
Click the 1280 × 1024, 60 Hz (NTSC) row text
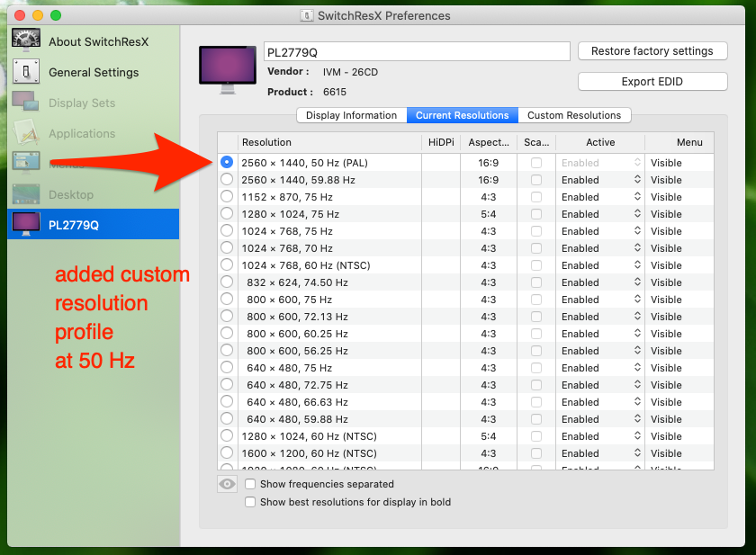pos(309,436)
